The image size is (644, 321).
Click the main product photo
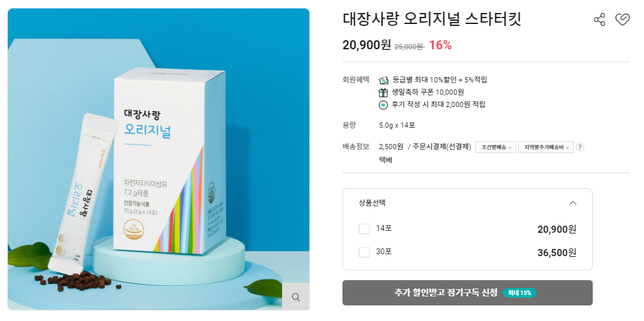[x=158, y=160]
